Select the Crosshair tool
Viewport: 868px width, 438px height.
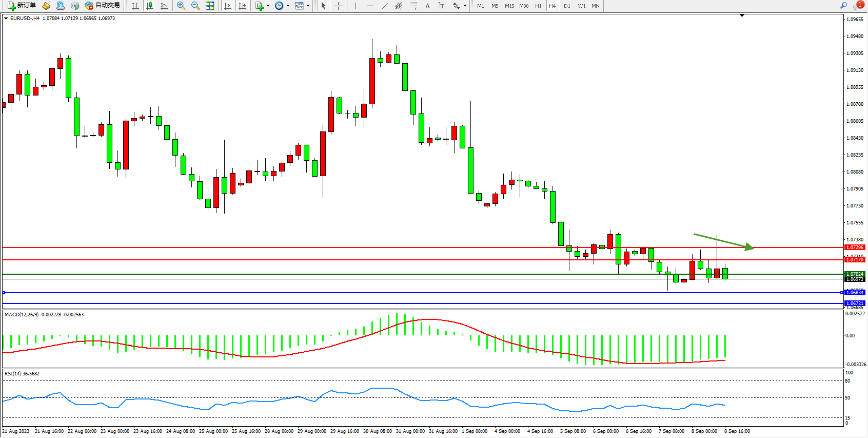point(338,6)
